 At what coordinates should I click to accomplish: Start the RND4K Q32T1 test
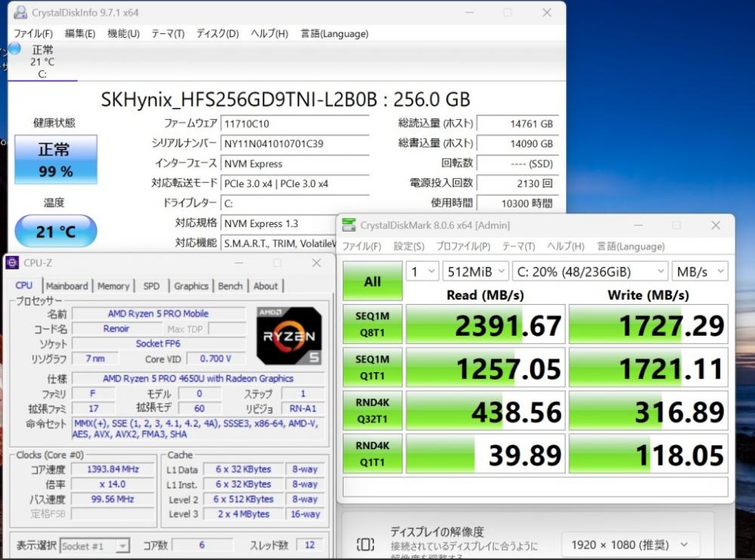point(372,411)
